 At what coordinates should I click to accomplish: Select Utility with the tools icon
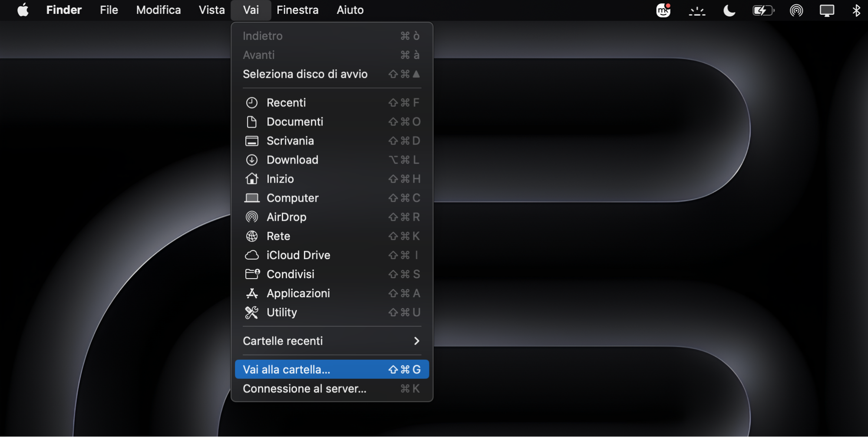(x=281, y=312)
